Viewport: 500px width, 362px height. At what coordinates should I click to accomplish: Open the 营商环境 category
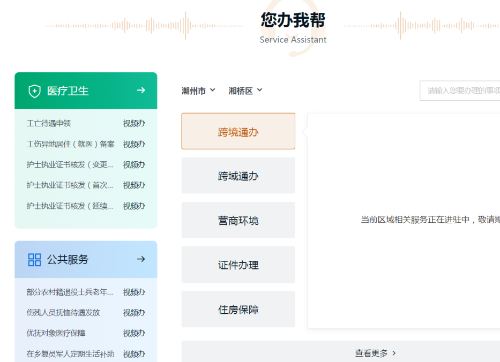pyautogui.click(x=238, y=220)
